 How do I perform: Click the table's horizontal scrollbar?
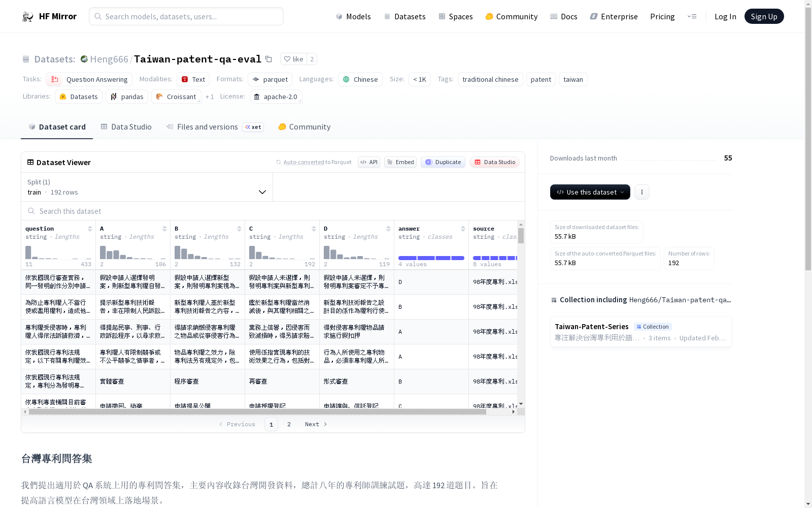(x=257, y=412)
